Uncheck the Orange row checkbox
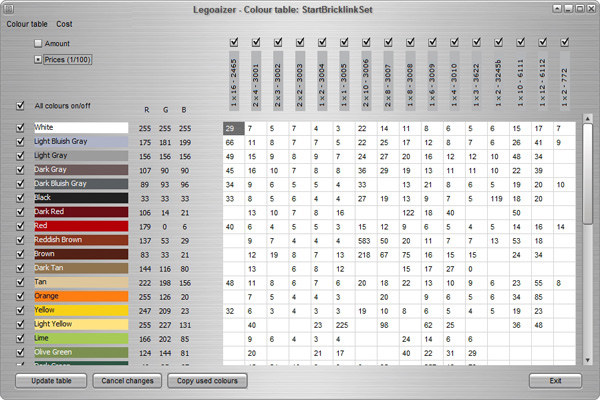Image resolution: width=600 pixels, height=400 pixels. (x=20, y=296)
